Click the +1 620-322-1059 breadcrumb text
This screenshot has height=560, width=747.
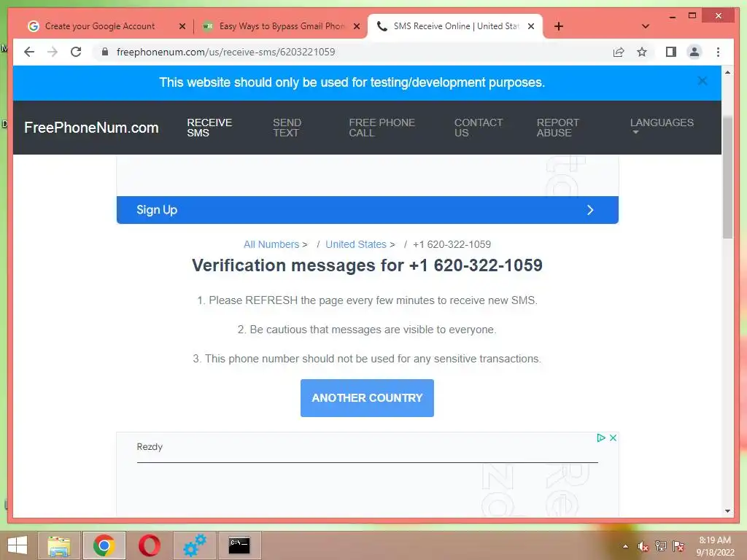point(452,244)
